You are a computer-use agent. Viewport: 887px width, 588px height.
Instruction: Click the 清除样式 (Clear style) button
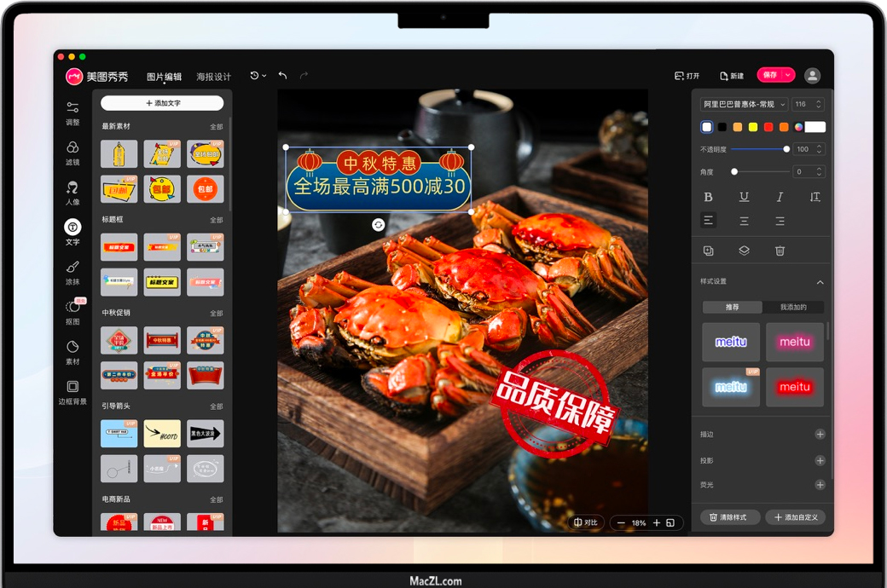pos(730,517)
